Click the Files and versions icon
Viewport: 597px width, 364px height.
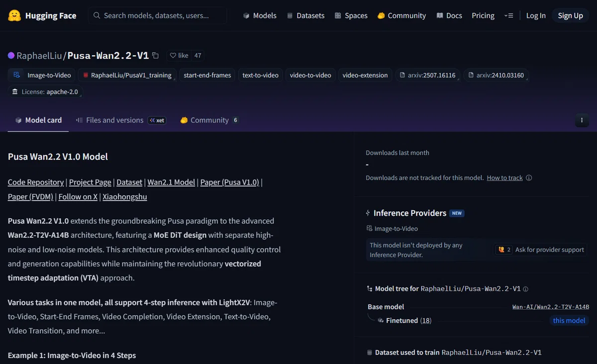pyautogui.click(x=80, y=120)
